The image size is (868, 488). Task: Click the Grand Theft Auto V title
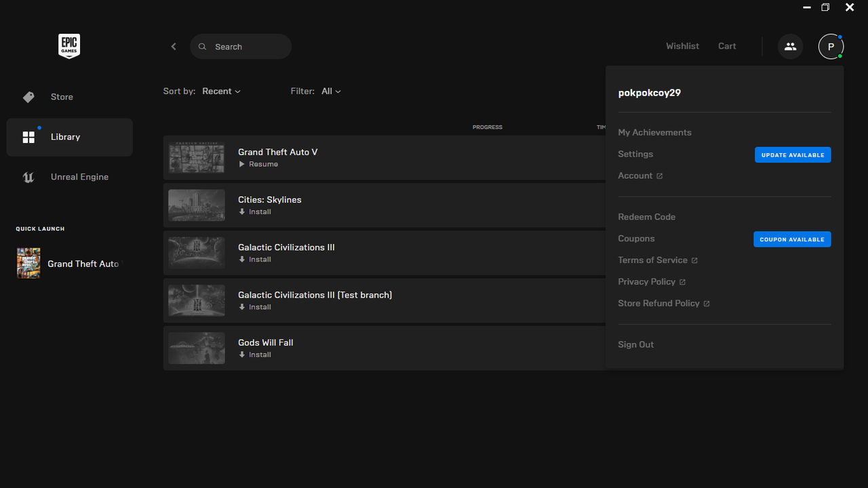[278, 152]
